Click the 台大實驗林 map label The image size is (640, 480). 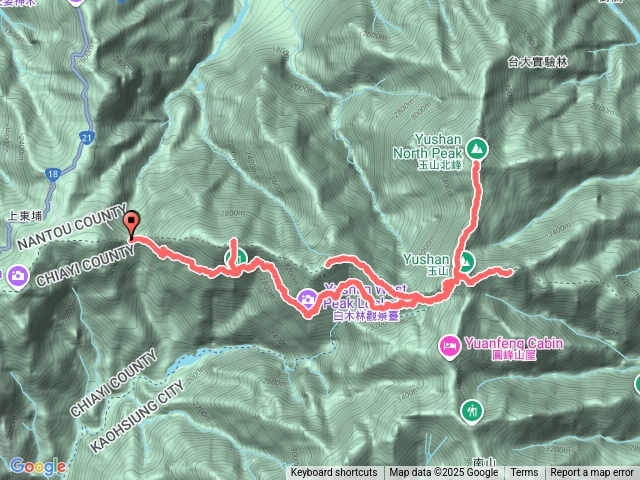(x=538, y=62)
